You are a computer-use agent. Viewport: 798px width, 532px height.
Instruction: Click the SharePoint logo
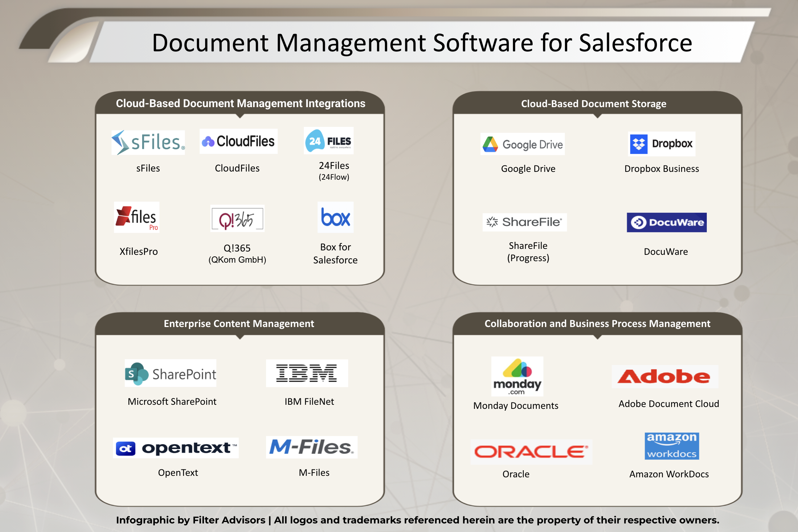[x=170, y=373]
